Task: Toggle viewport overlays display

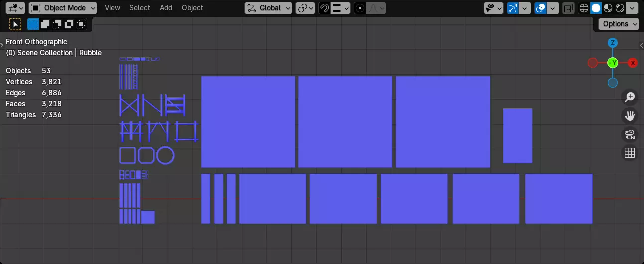Action: point(540,8)
